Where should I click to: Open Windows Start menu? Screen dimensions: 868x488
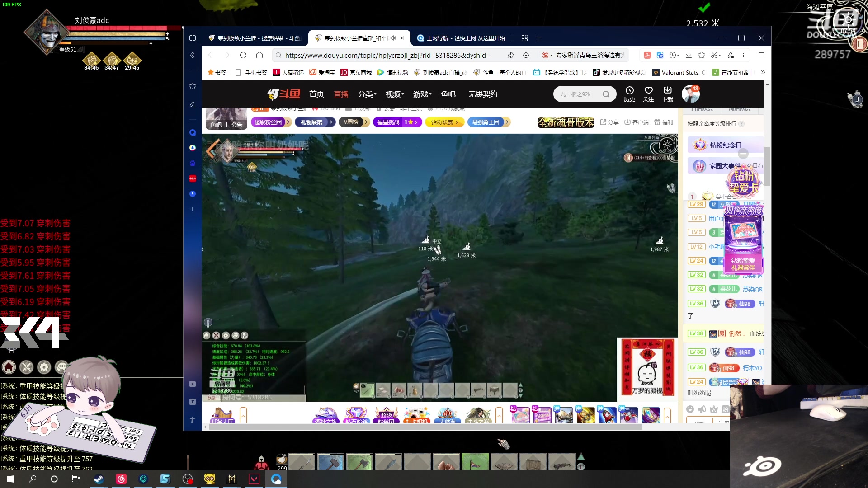11,479
